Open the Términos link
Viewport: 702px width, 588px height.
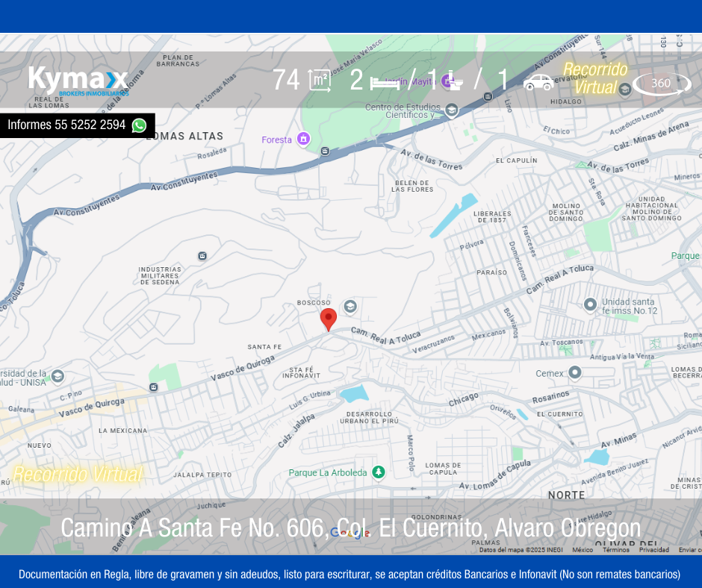point(616,549)
